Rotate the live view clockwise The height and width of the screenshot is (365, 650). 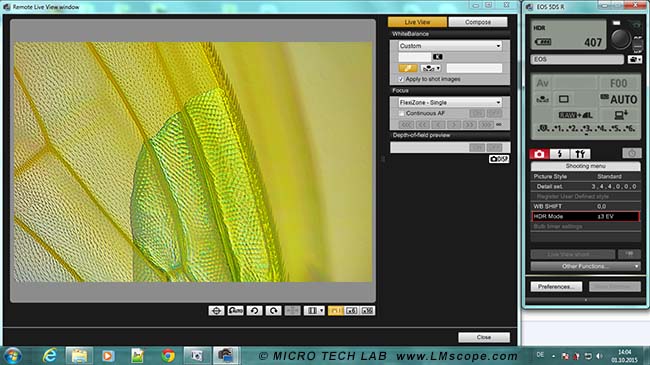pyautogui.click(x=274, y=311)
